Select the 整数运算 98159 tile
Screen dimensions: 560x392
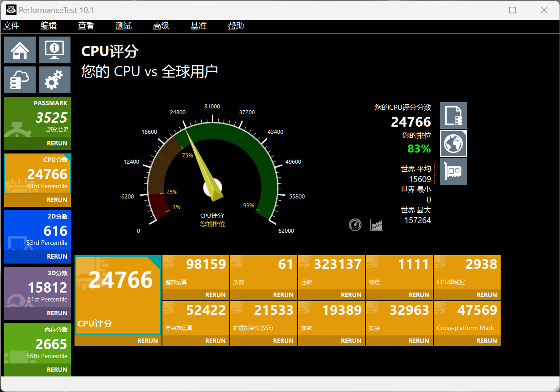[196, 272]
